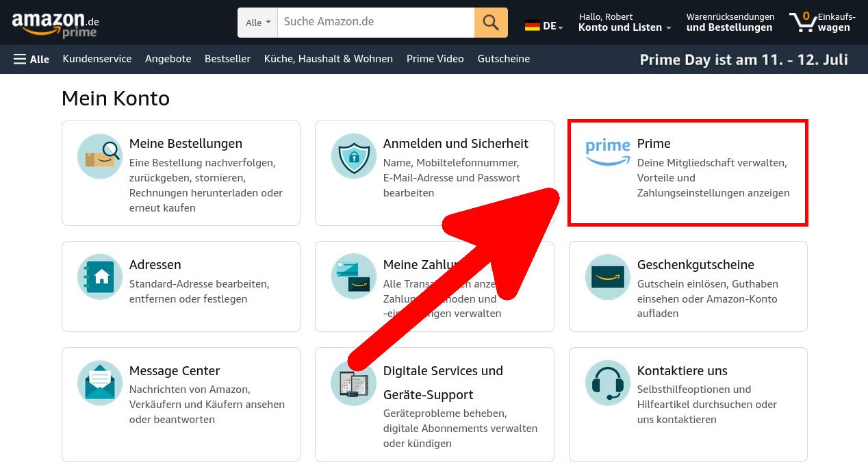Click the Meine Zahlungen credit cards icon
The image size is (868, 471).
tap(354, 276)
